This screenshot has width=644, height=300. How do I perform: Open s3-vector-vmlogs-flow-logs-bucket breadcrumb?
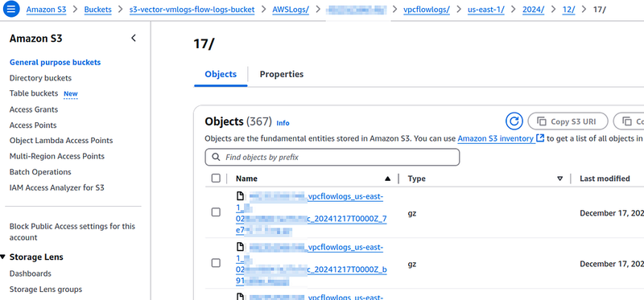[192, 10]
